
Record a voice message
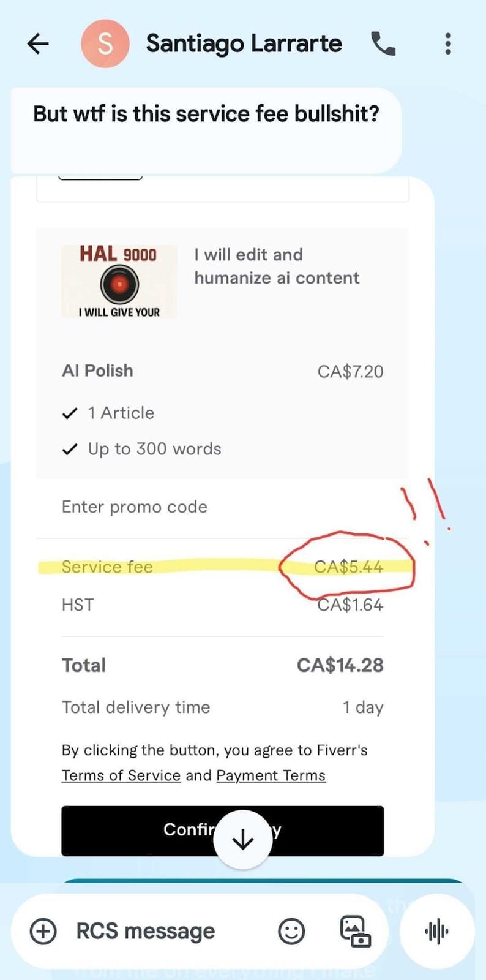tap(436, 931)
